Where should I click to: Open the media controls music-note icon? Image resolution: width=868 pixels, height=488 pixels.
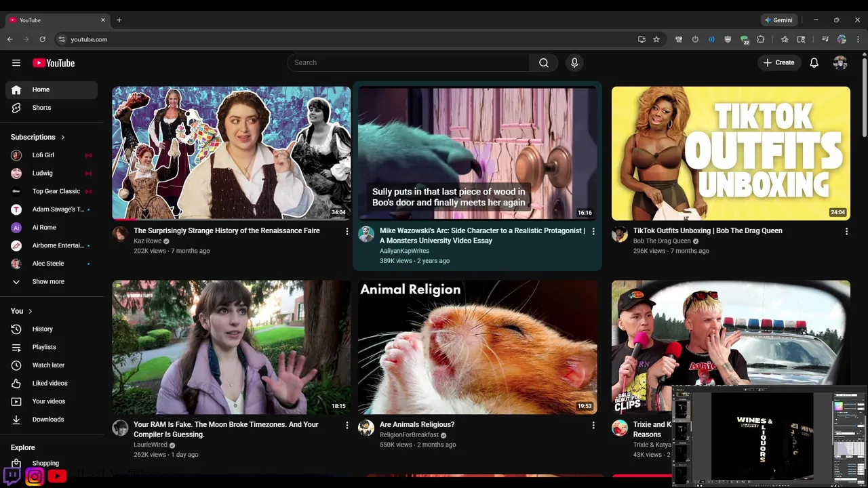pyautogui.click(x=825, y=39)
